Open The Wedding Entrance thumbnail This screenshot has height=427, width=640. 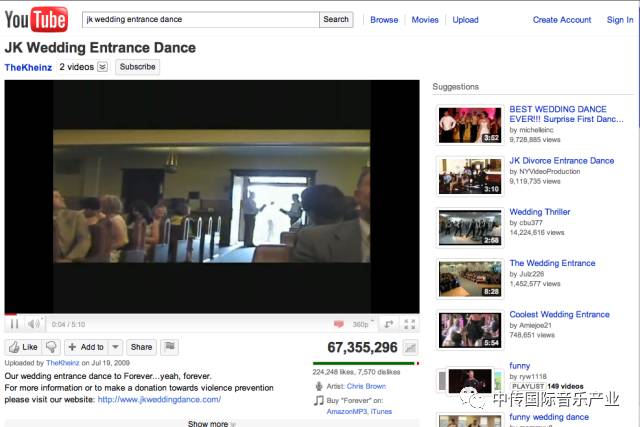click(470, 279)
